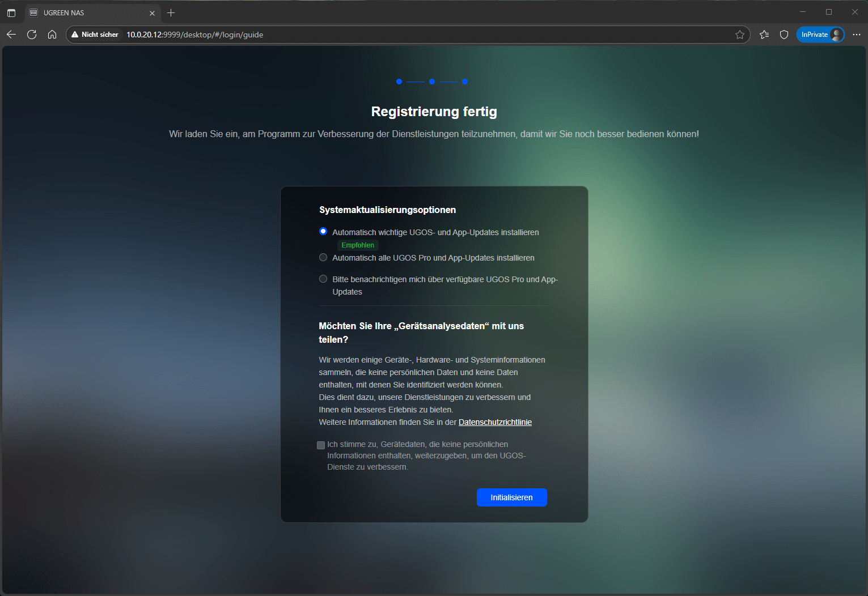Select automatic important UGOS updates option
The height and width of the screenshot is (596, 868).
(323, 232)
